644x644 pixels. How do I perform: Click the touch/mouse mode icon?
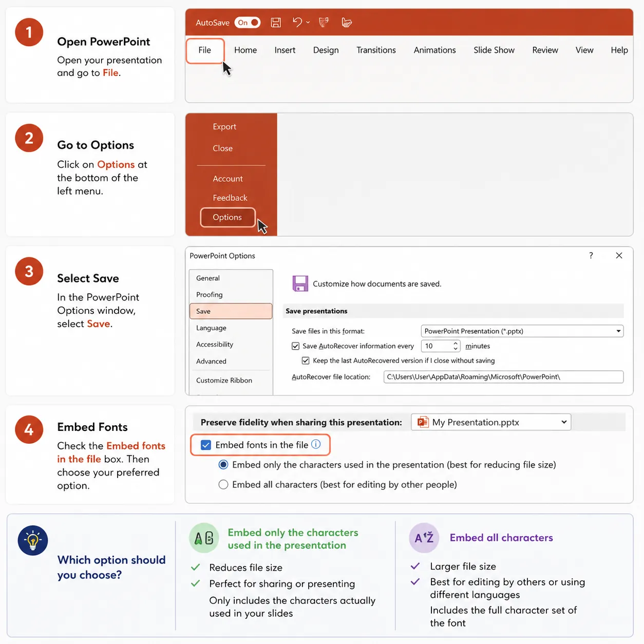347,23
